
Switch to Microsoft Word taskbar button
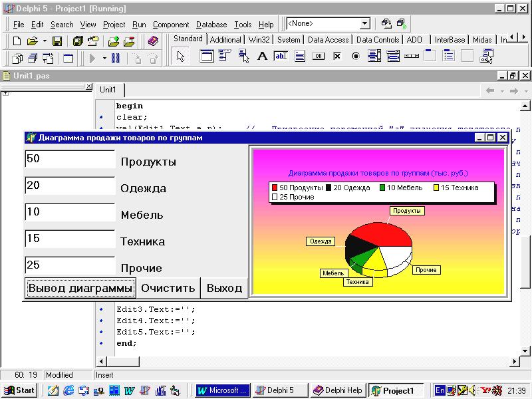coord(223,390)
